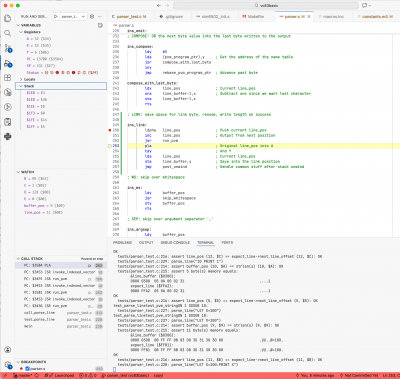Open the Python icon in activity bar
This screenshot has width=400, height=379.
(x=7, y=136)
